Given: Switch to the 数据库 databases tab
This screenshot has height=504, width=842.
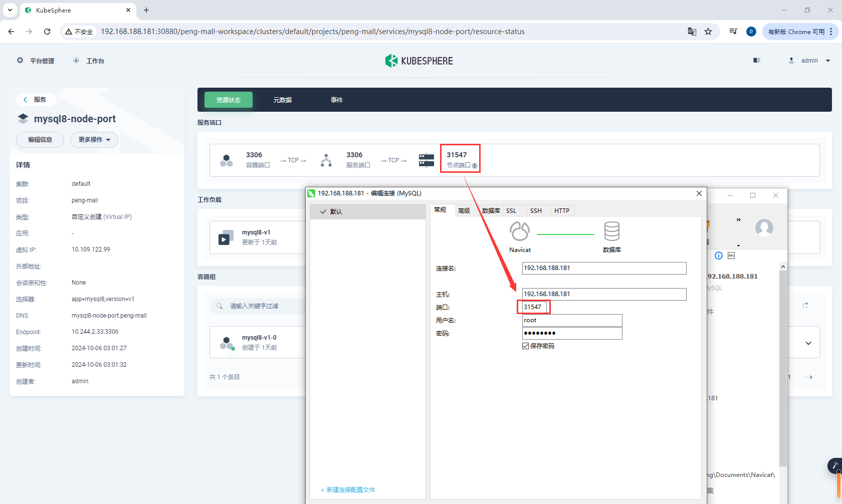Looking at the screenshot, I should point(491,211).
